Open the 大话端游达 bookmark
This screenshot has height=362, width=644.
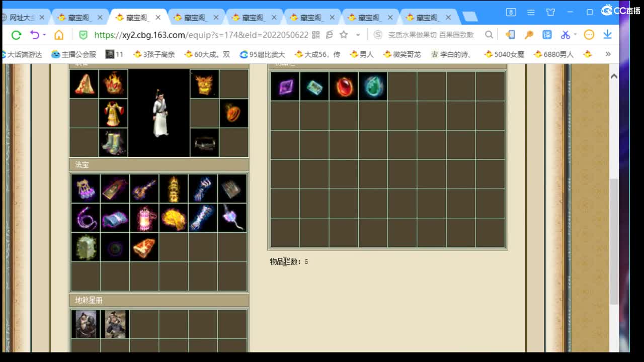22,54
